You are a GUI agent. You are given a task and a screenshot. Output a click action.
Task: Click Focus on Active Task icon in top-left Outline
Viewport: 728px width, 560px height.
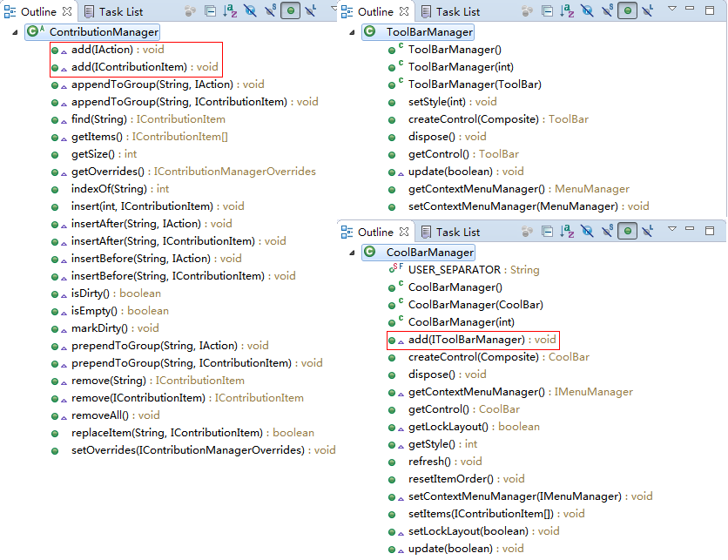coord(188,10)
